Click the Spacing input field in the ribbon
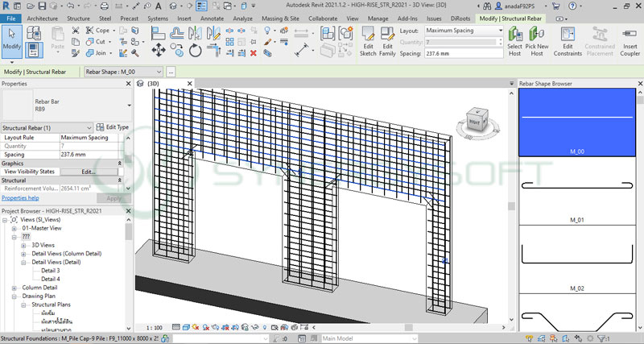The width and height of the screenshot is (644, 344). (x=463, y=54)
